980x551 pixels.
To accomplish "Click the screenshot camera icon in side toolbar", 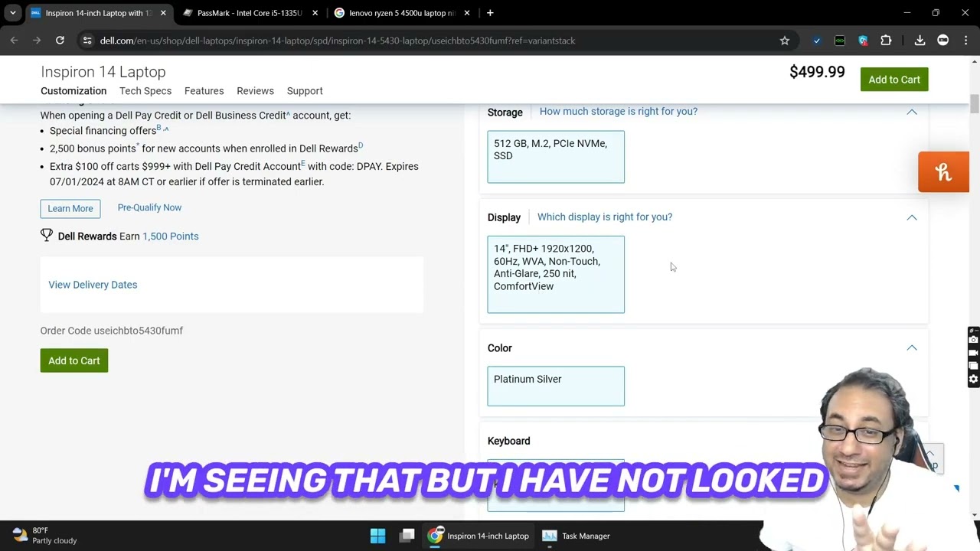I will (973, 339).
